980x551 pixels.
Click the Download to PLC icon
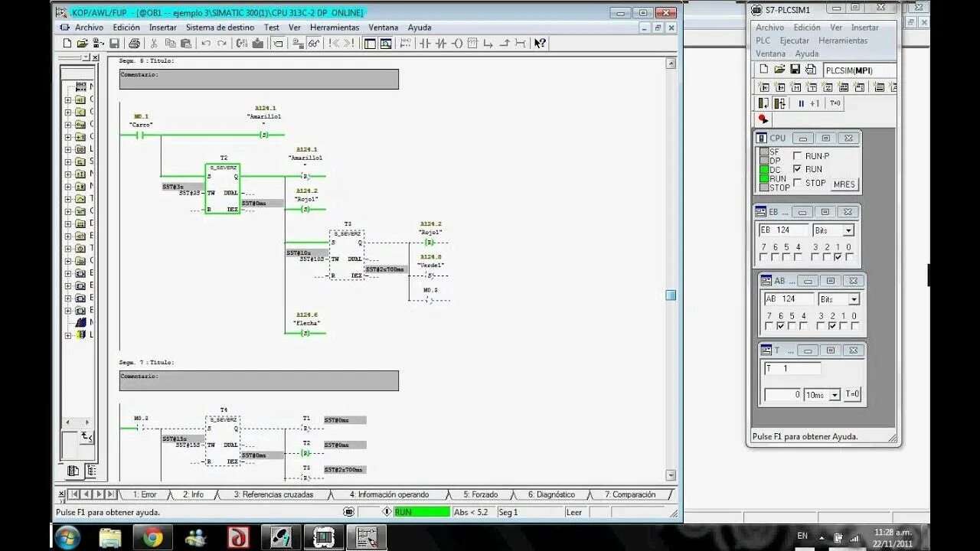coord(258,44)
